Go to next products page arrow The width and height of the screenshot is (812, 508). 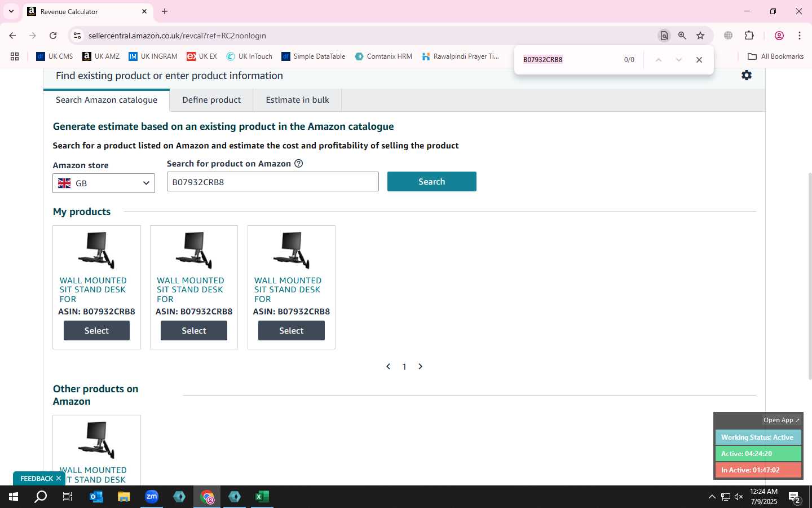(x=420, y=366)
